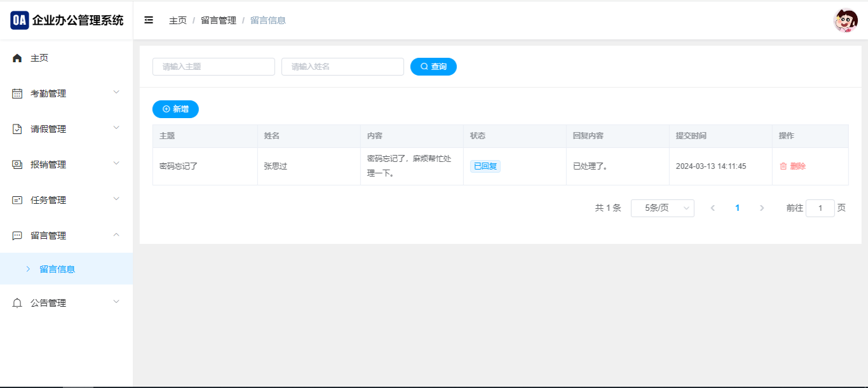868x388 pixels.
Task: Click the calendar icon for 考勤管理
Action: pyautogui.click(x=17, y=94)
